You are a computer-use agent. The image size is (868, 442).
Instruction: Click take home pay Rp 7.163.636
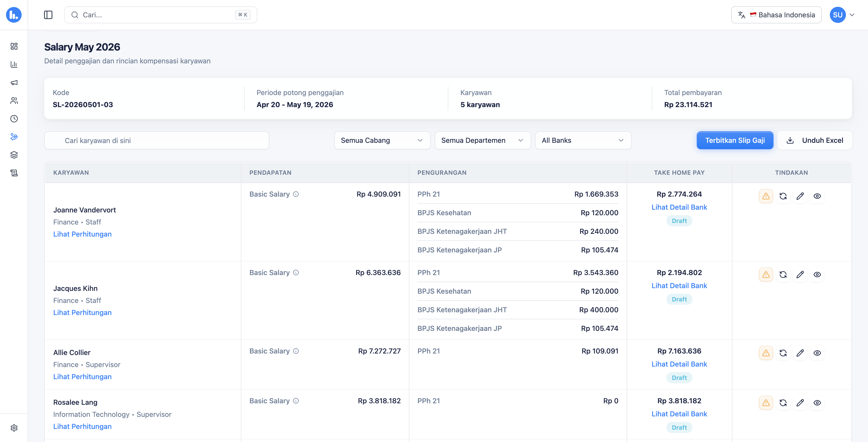pyautogui.click(x=679, y=351)
